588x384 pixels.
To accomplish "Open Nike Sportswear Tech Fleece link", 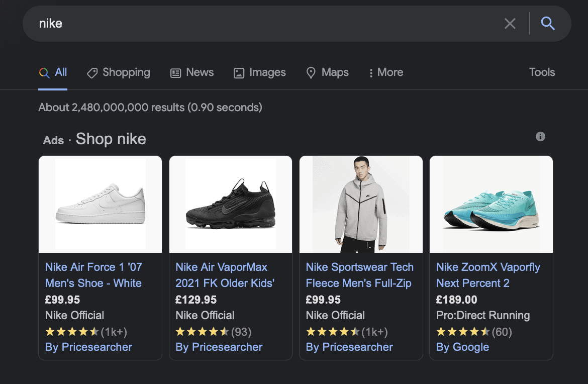I will tap(360, 275).
